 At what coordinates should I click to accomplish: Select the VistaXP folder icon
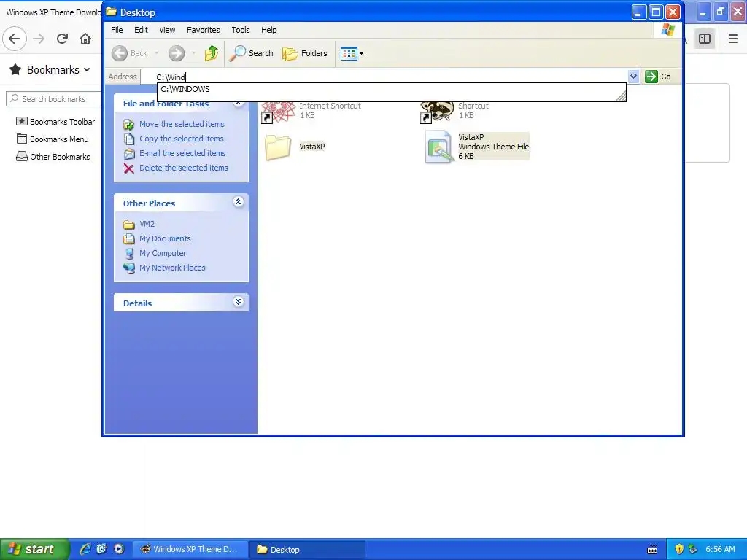click(x=278, y=147)
